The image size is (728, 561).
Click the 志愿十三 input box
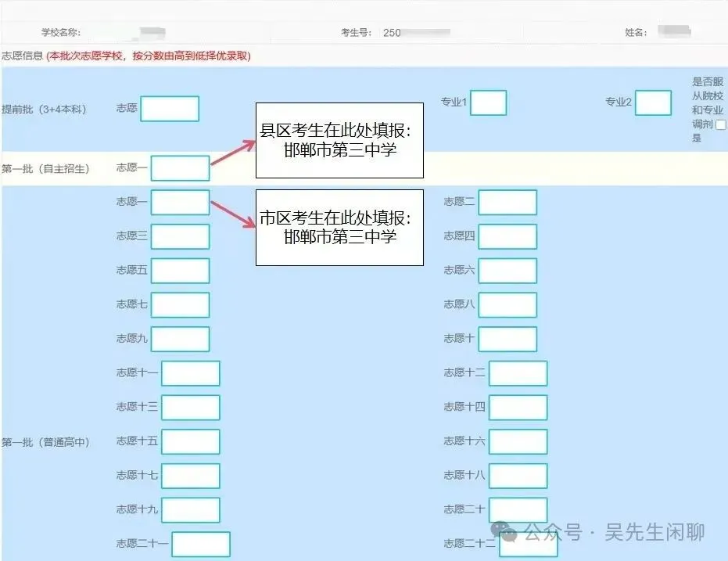191,407
